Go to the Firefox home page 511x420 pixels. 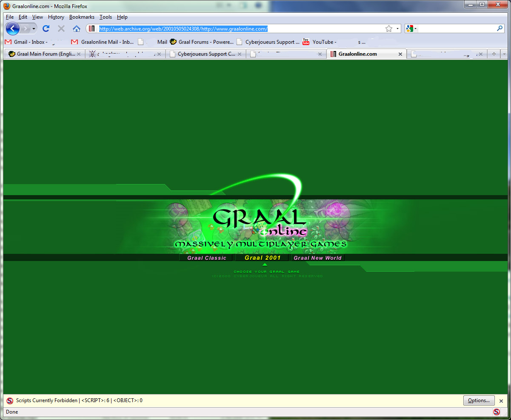click(77, 28)
